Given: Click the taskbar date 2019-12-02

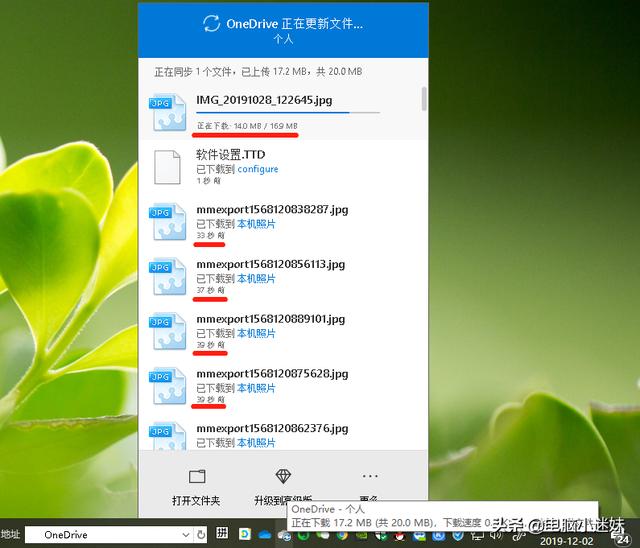Looking at the screenshot, I should click(567, 541).
